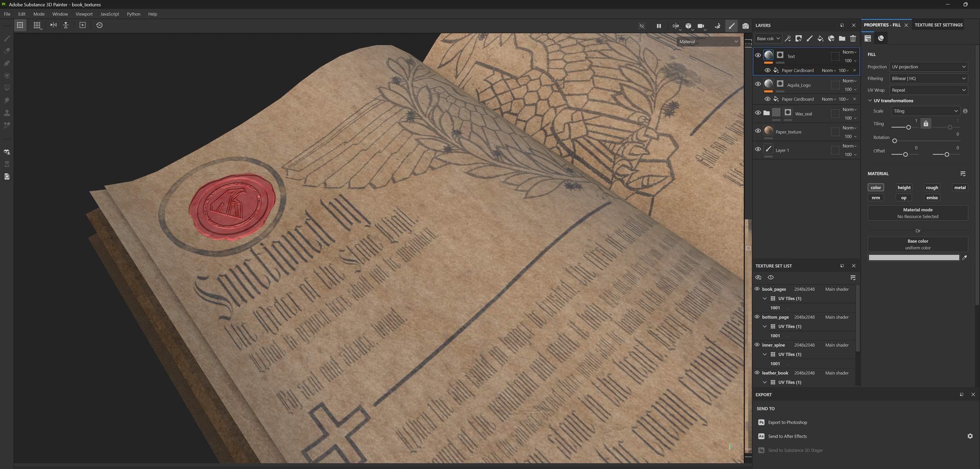Screen dimensions: 980x469
Task: Click the base color swatch bar
Action: click(x=914, y=257)
